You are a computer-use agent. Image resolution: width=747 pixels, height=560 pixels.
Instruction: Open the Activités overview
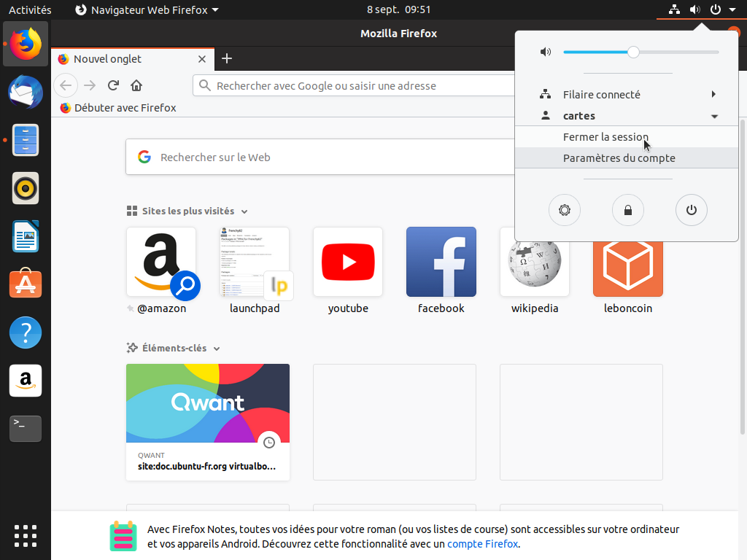pyautogui.click(x=29, y=9)
